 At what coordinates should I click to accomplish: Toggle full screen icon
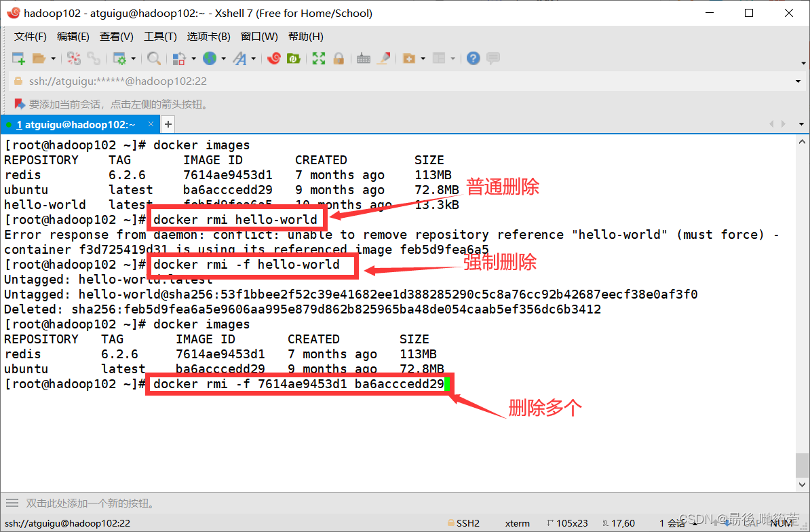pos(319,58)
